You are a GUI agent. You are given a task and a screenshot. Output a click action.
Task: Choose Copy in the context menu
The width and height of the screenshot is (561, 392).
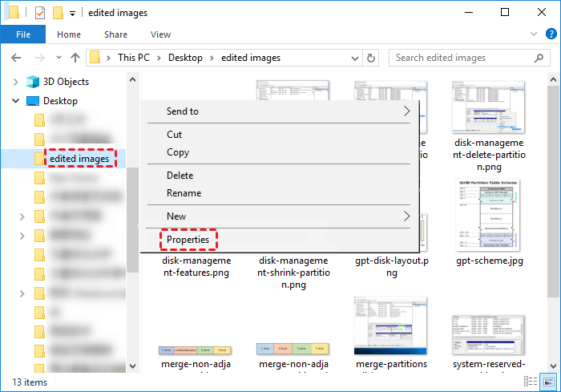pos(279,152)
